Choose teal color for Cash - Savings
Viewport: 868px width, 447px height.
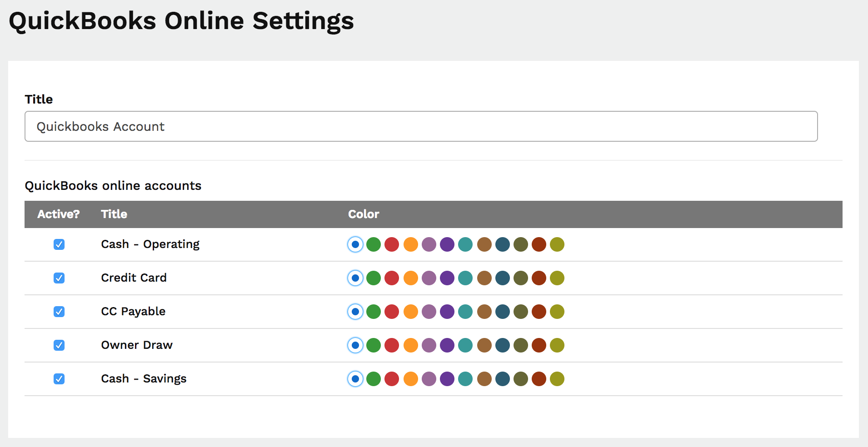pyautogui.click(x=465, y=379)
